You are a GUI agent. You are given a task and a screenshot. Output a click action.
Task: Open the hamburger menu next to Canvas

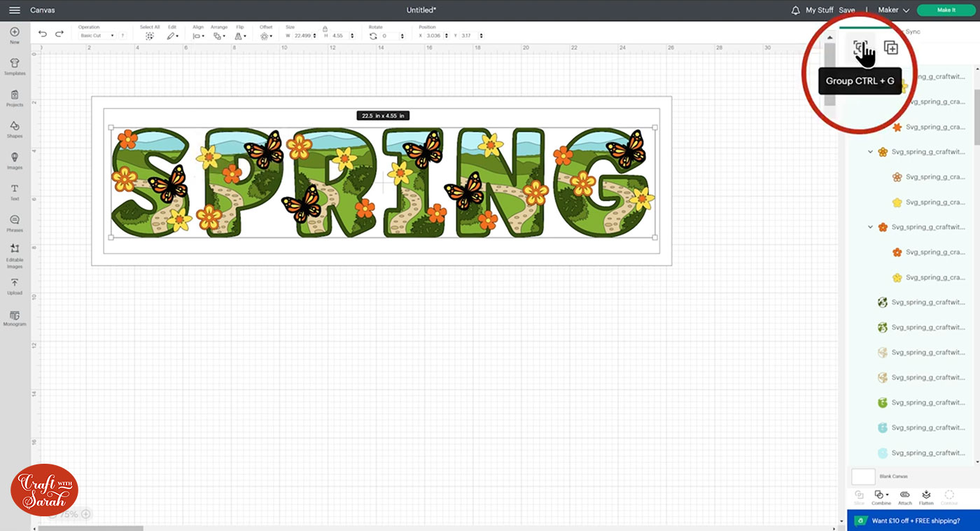click(x=14, y=11)
